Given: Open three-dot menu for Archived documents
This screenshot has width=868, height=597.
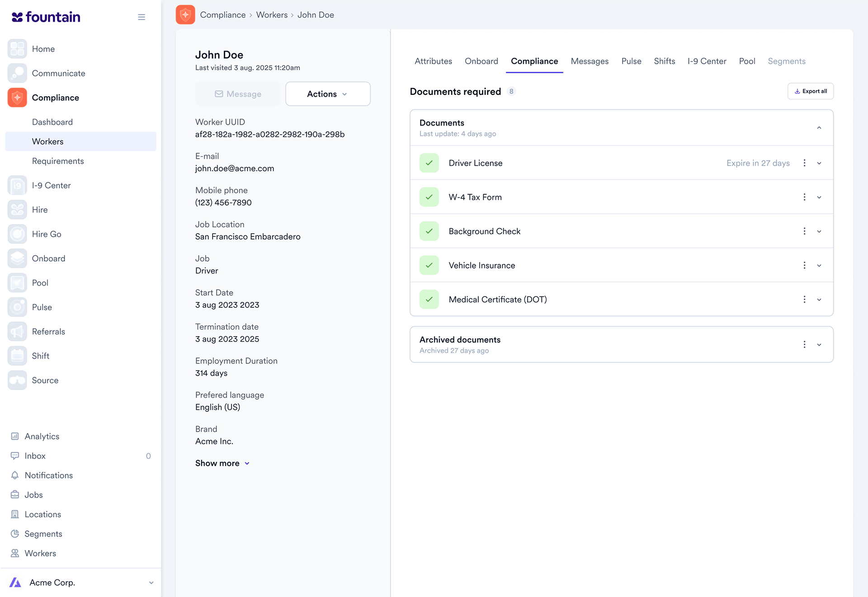Looking at the screenshot, I should tap(804, 344).
